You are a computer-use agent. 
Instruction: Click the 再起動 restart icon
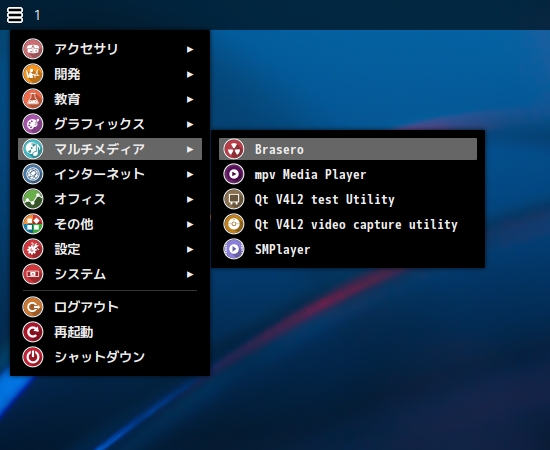click(33, 332)
